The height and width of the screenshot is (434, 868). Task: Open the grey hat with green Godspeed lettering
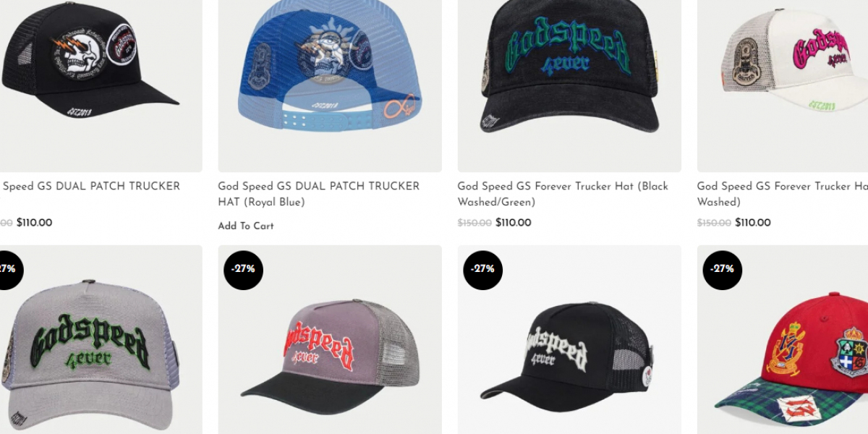(101, 339)
